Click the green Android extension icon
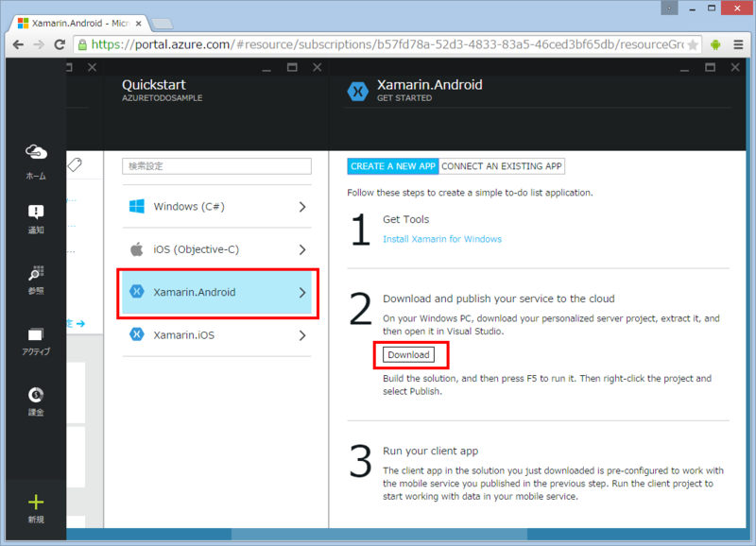The width and height of the screenshot is (756, 546). [x=715, y=44]
